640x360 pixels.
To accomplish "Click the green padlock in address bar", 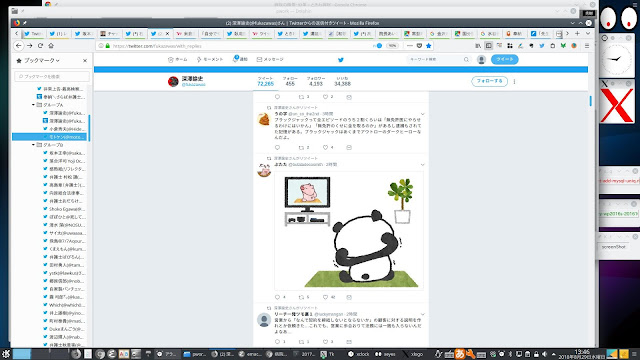I will tap(108, 46).
